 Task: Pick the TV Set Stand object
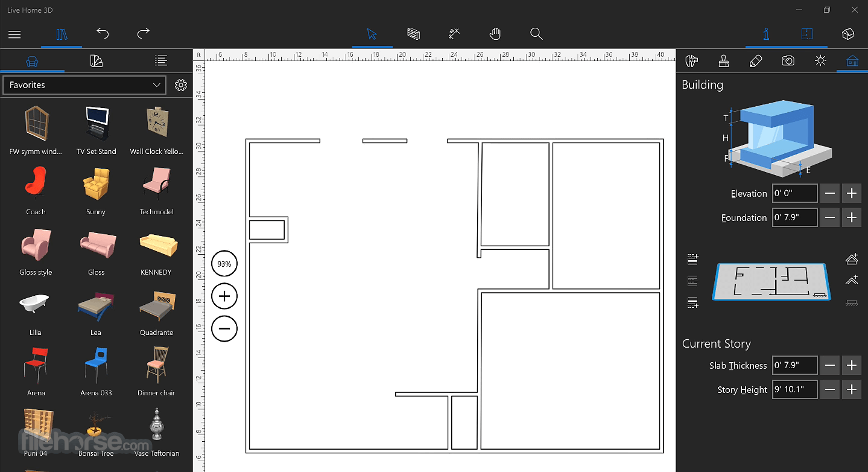pos(97,130)
